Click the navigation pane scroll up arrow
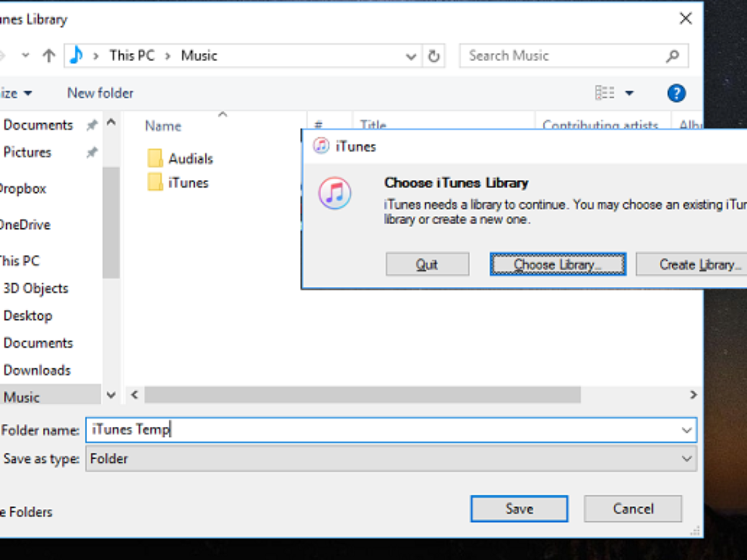The image size is (747, 560). coord(111,122)
